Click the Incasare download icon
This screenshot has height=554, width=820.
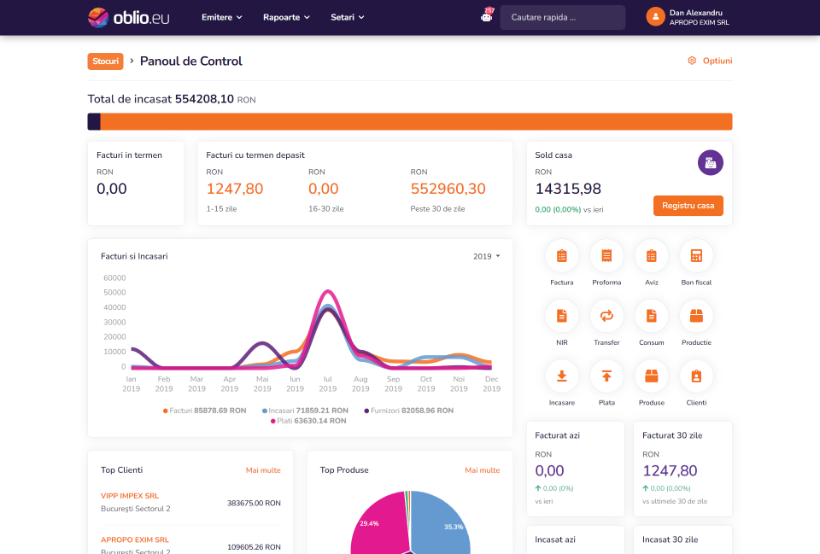(x=561, y=377)
